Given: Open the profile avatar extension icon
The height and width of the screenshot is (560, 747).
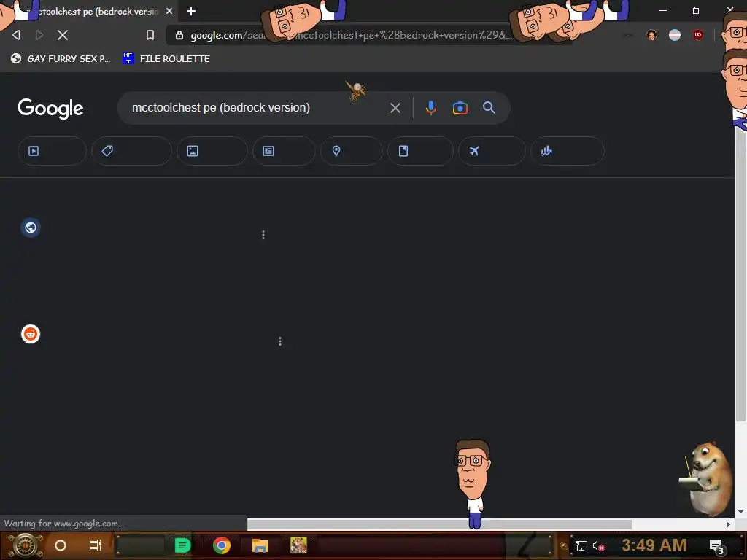Looking at the screenshot, I should click(651, 35).
